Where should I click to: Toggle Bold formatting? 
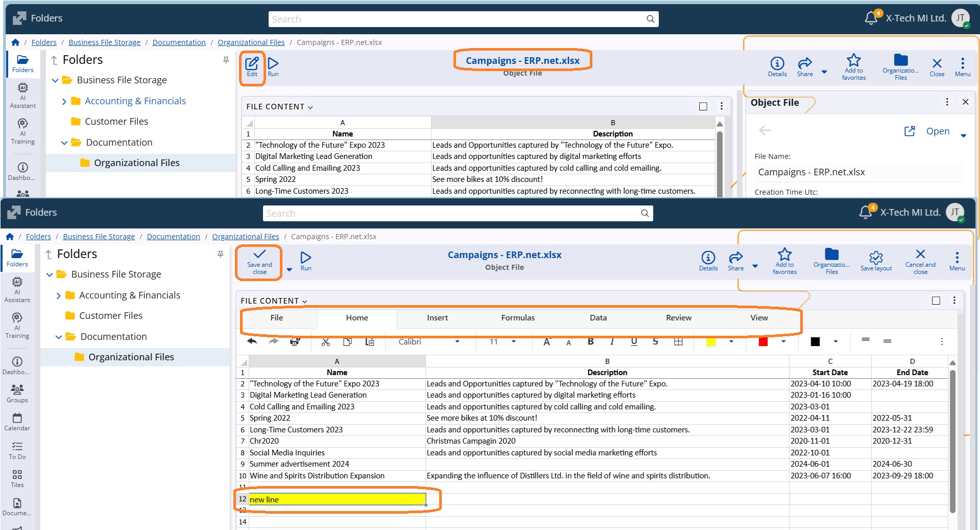tap(591, 341)
